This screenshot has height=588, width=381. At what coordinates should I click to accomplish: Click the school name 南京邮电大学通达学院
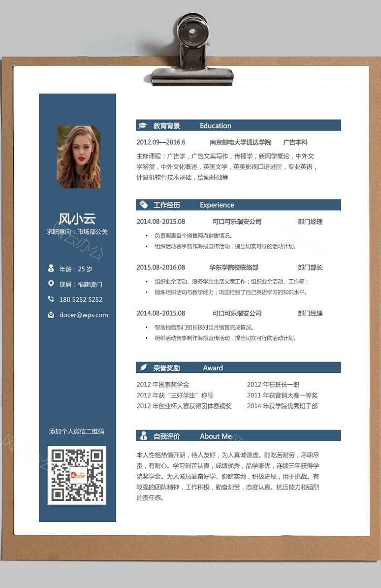[240, 142]
